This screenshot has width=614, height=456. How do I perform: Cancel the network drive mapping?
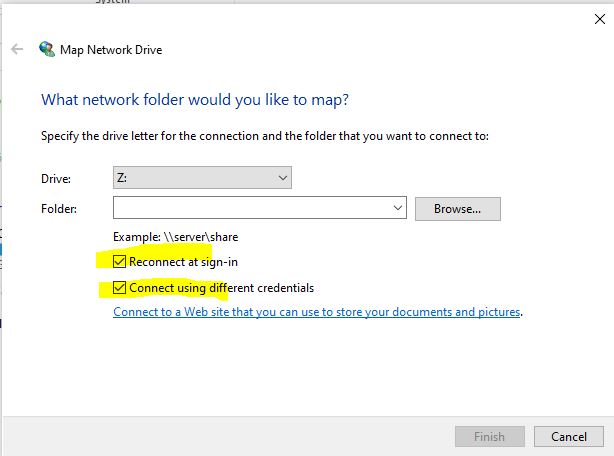pyautogui.click(x=569, y=436)
